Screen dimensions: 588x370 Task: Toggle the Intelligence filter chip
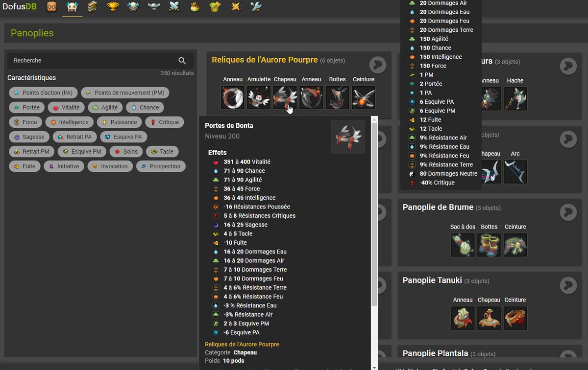pyautogui.click(x=69, y=122)
